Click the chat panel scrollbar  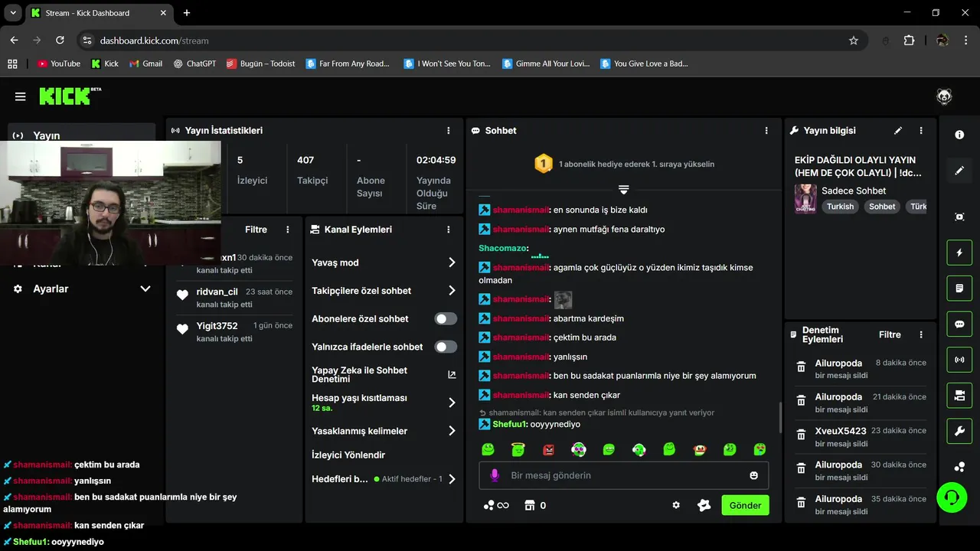pyautogui.click(x=780, y=417)
